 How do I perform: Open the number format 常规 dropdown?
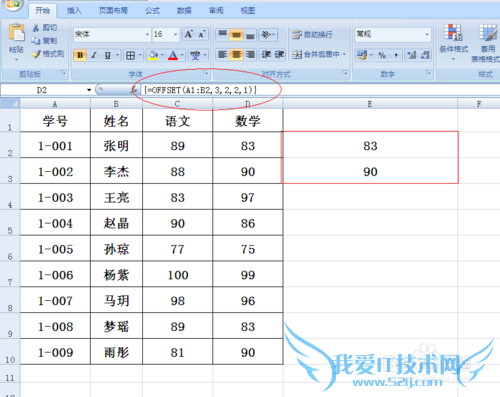point(427,34)
